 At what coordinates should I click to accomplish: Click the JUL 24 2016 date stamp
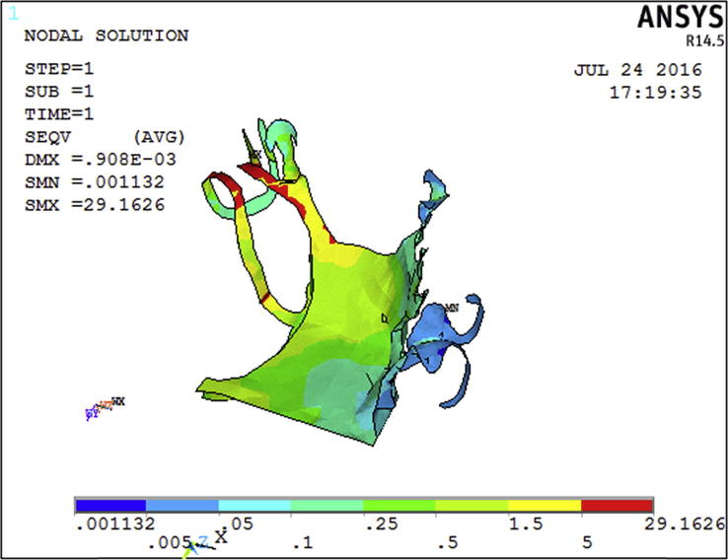point(637,71)
